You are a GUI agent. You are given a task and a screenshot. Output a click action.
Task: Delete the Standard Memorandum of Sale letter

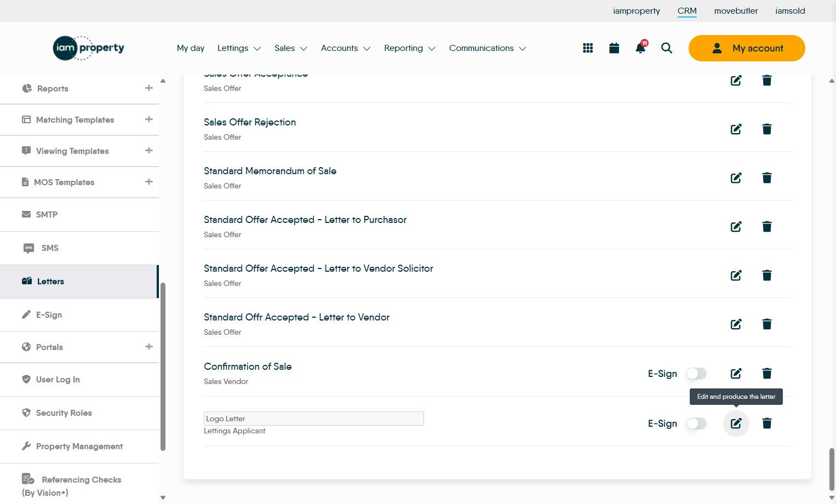(767, 178)
